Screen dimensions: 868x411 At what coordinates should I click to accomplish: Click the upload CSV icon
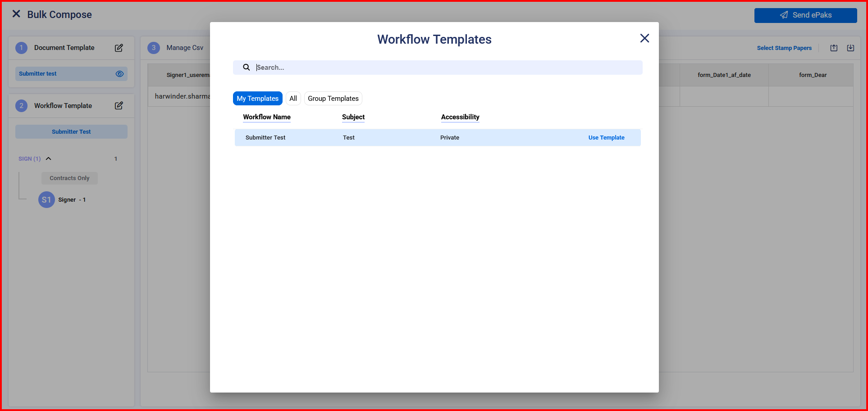[834, 48]
